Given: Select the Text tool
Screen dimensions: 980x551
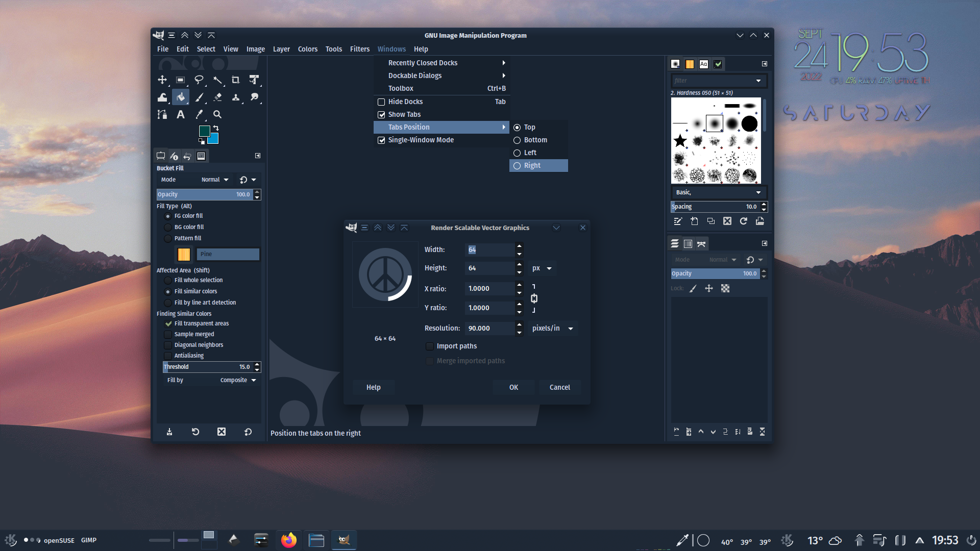Looking at the screenshot, I should click(181, 114).
